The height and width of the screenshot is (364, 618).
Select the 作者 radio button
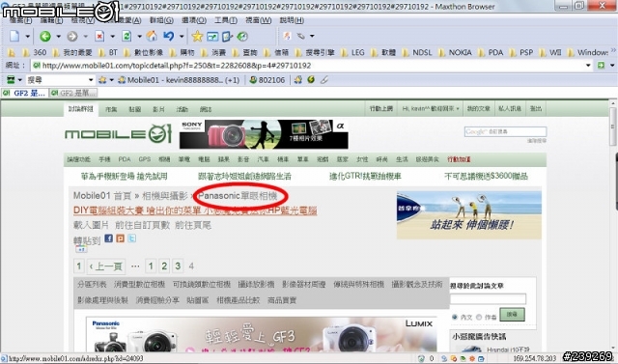(x=479, y=317)
